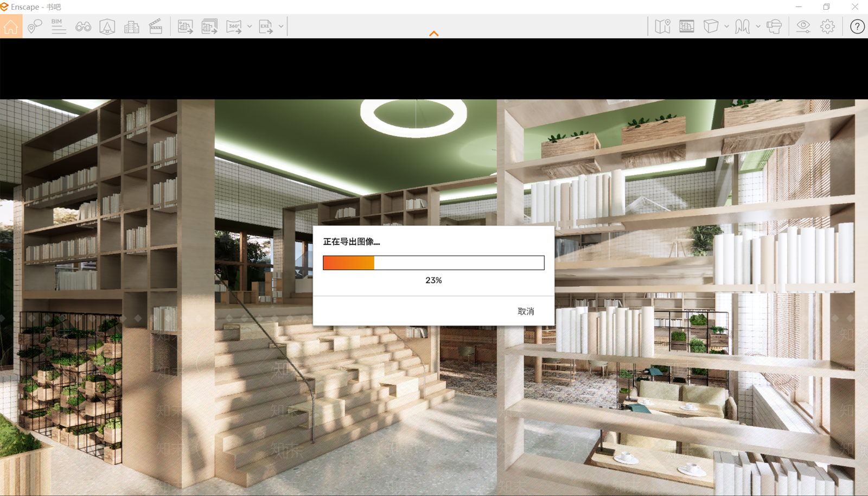Expand the 360° panorama export dropdown arrow
Image resolution: width=868 pixels, height=496 pixels.
(x=250, y=26)
